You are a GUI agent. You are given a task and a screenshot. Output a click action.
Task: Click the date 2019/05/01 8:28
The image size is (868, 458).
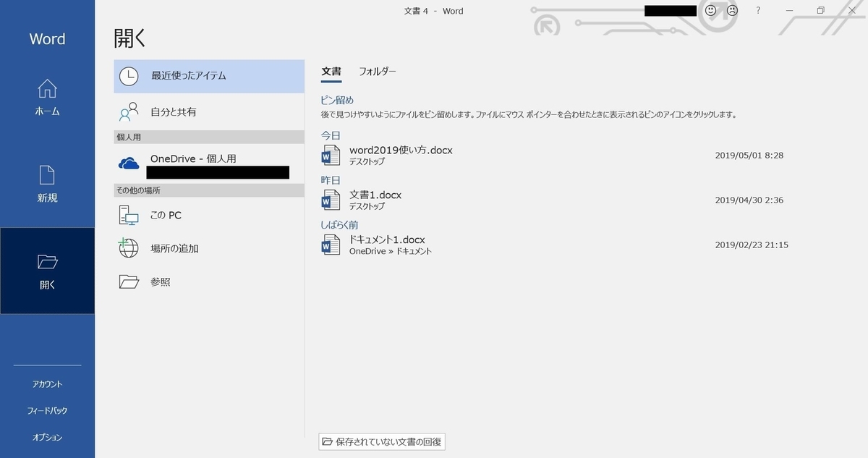pyautogui.click(x=749, y=155)
